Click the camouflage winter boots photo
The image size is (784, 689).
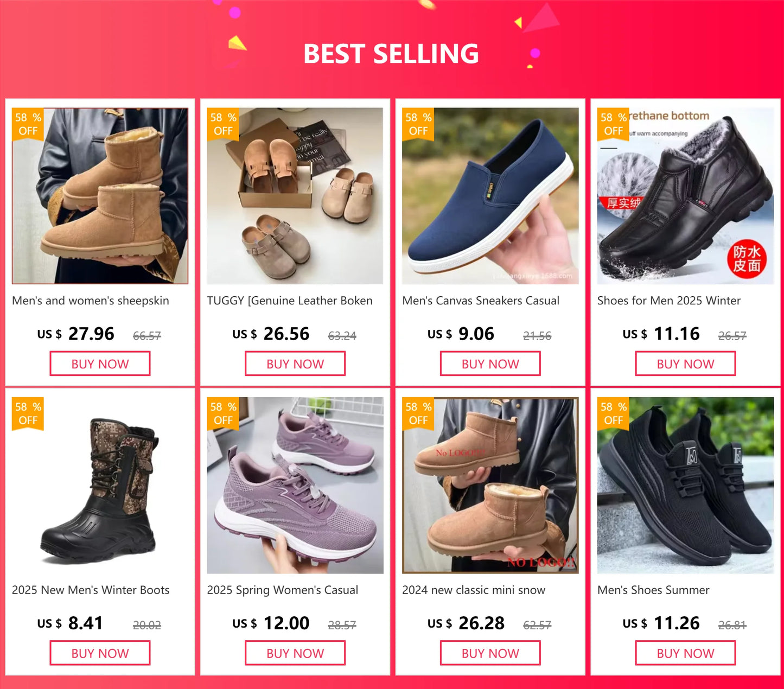pos(100,486)
